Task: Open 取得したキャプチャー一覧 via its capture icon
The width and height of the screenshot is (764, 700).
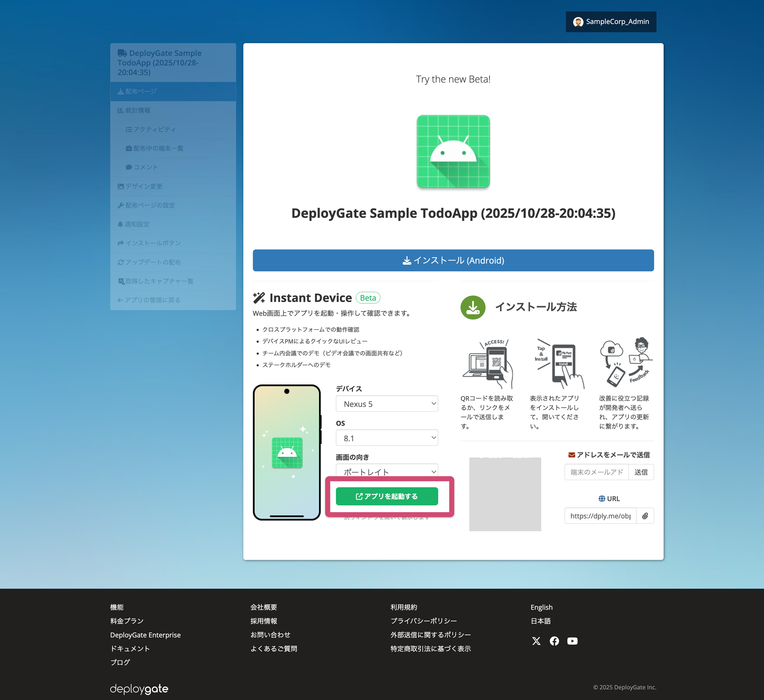Action: tap(121, 281)
